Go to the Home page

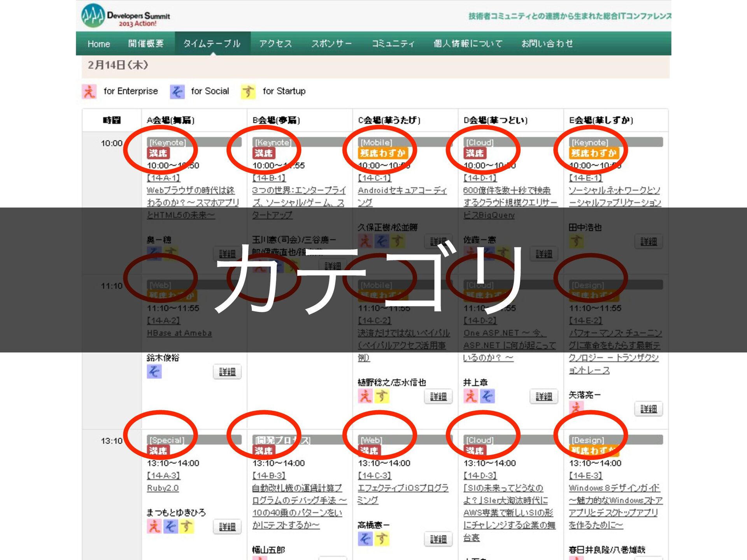[99, 44]
